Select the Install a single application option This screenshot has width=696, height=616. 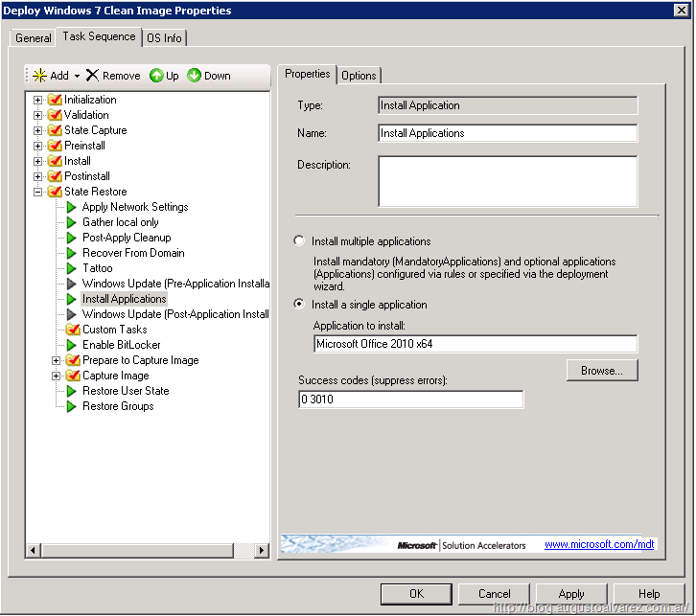click(x=300, y=305)
